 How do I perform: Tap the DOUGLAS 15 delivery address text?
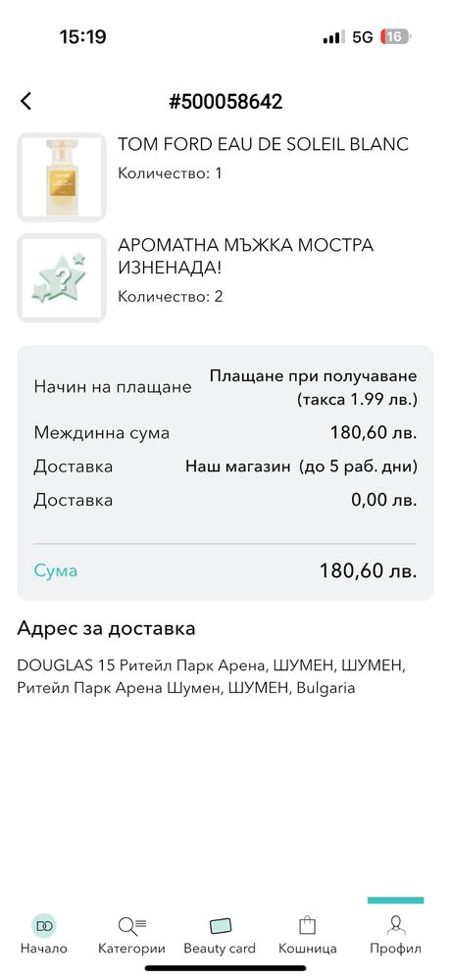(212, 677)
